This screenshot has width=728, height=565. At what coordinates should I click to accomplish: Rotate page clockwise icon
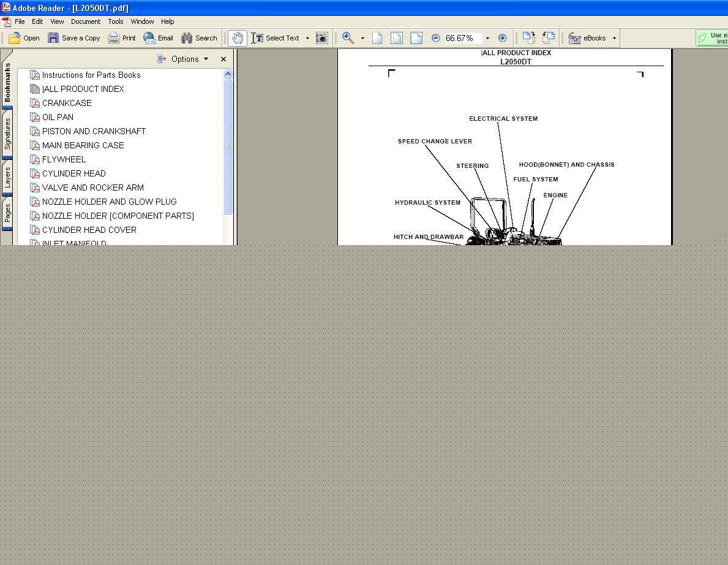pos(529,37)
